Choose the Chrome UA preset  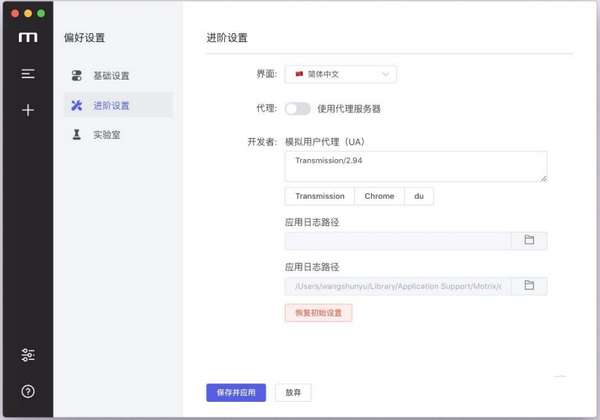click(x=379, y=196)
